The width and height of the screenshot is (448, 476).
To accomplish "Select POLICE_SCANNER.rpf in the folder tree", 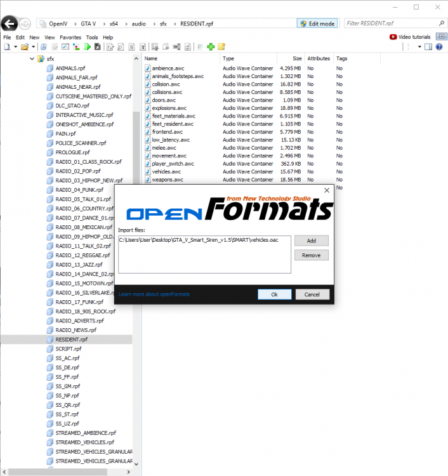I will 81,143.
